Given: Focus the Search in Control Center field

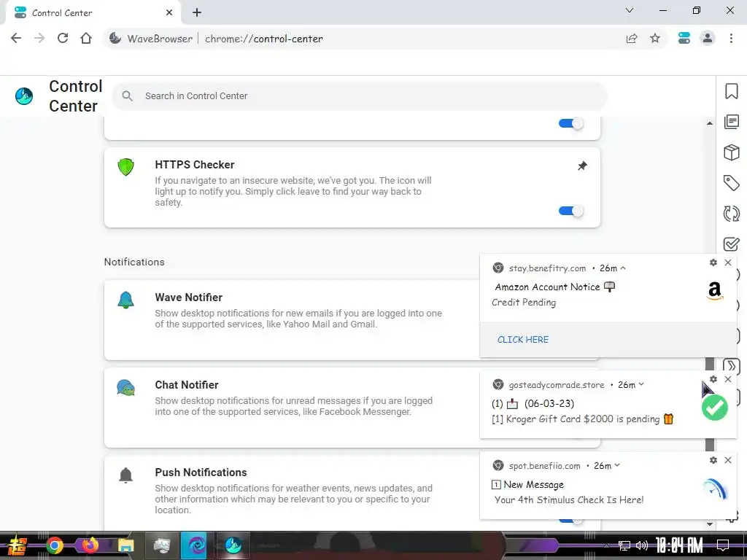Looking at the screenshot, I should coord(360,96).
